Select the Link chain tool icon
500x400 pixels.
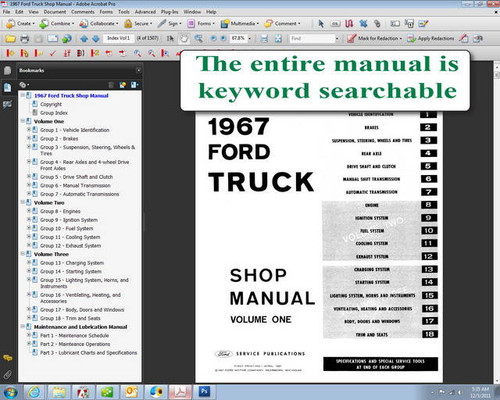point(377,24)
